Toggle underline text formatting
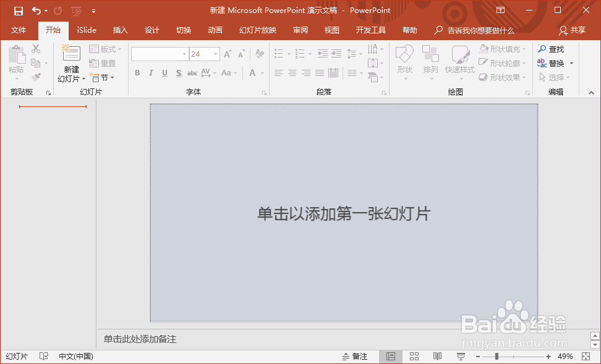 [x=164, y=73]
